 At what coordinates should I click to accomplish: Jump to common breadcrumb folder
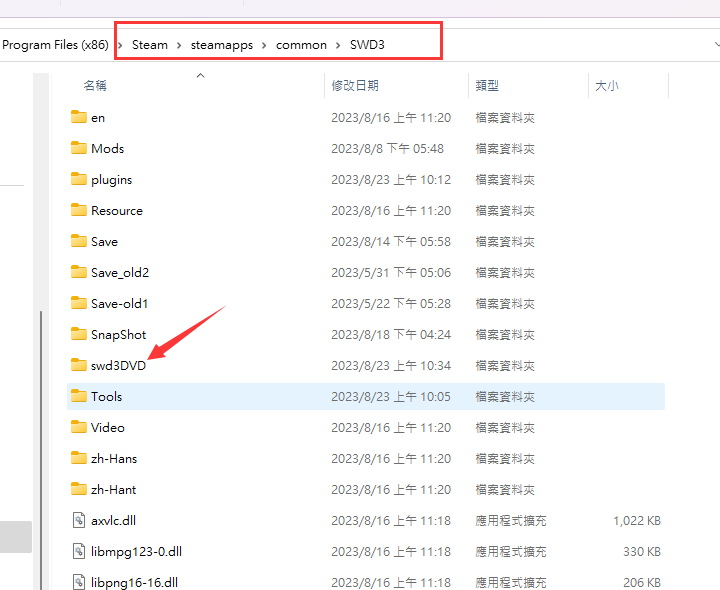(x=301, y=45)
